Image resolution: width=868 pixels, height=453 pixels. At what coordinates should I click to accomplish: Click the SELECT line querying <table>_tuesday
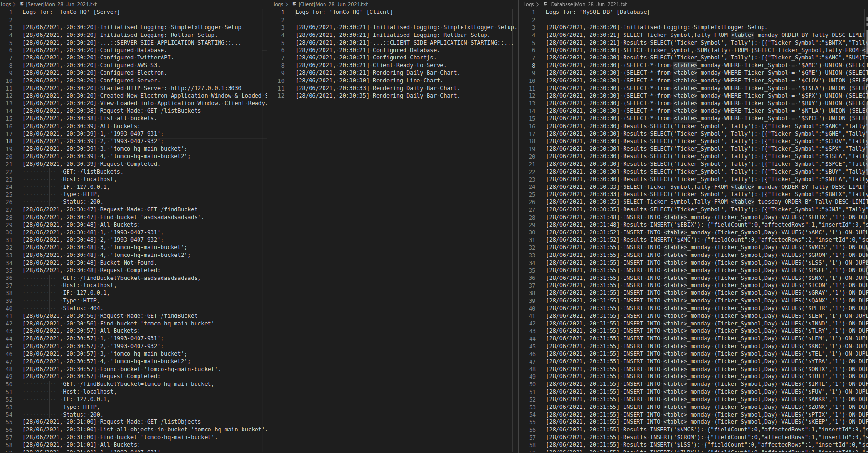click(x=706, y=202)
